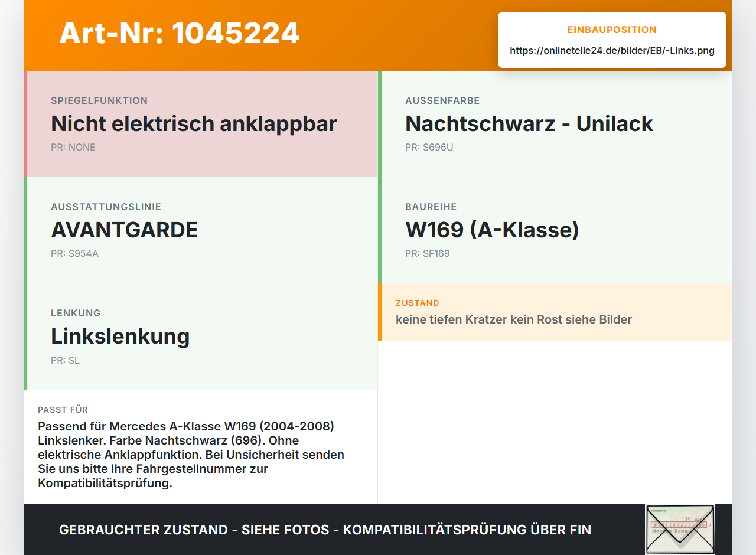The height and width of the screenshot is (555, 756).
Task: Click 'keine tiefen Kratzer kein Rost' text
Action: (514, 319)
